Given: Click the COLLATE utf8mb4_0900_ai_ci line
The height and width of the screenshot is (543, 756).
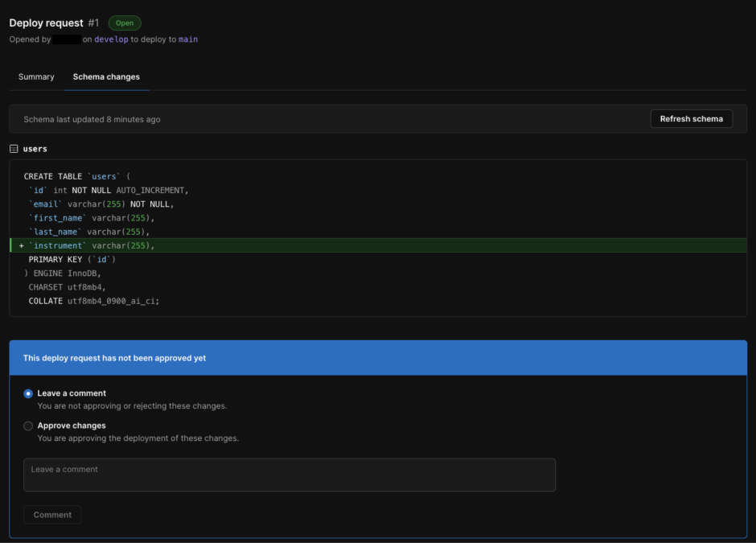Looking at the screenshot, I should [x=93, y=301].
